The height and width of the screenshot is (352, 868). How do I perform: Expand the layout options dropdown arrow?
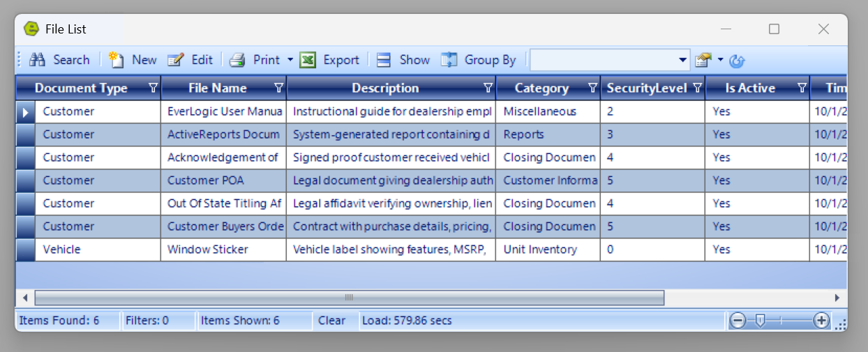720,60
